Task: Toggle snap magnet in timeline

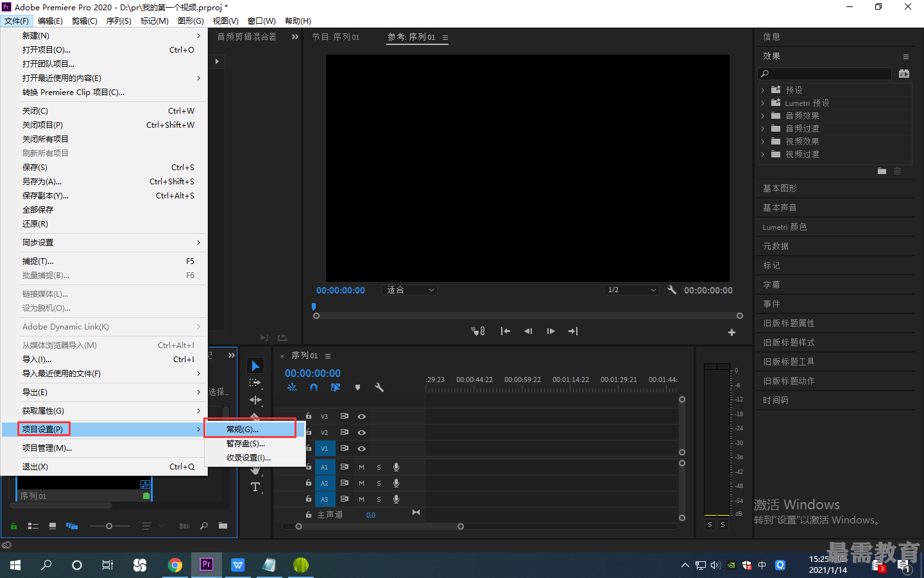Action: point(314,387)
